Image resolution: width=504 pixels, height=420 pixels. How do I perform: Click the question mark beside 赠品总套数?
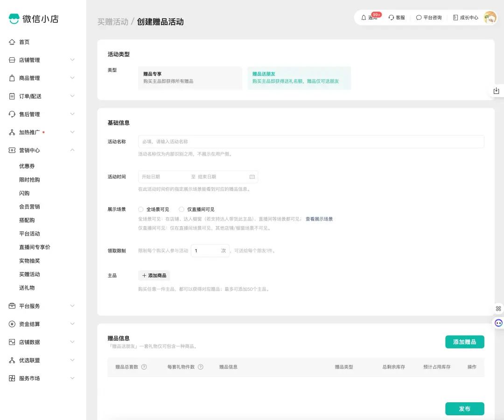[x=143, y=367]
